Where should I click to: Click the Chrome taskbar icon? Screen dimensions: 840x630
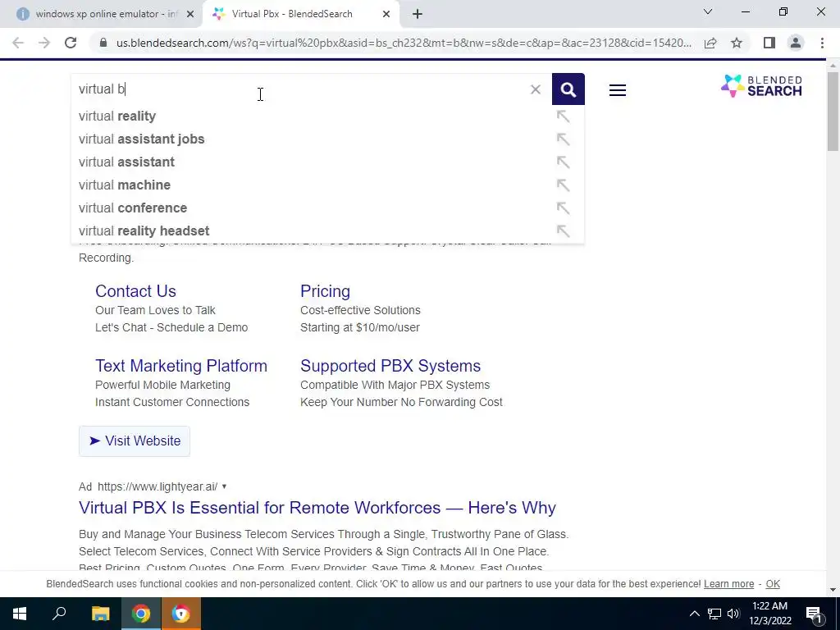click(x=141, y=614)
